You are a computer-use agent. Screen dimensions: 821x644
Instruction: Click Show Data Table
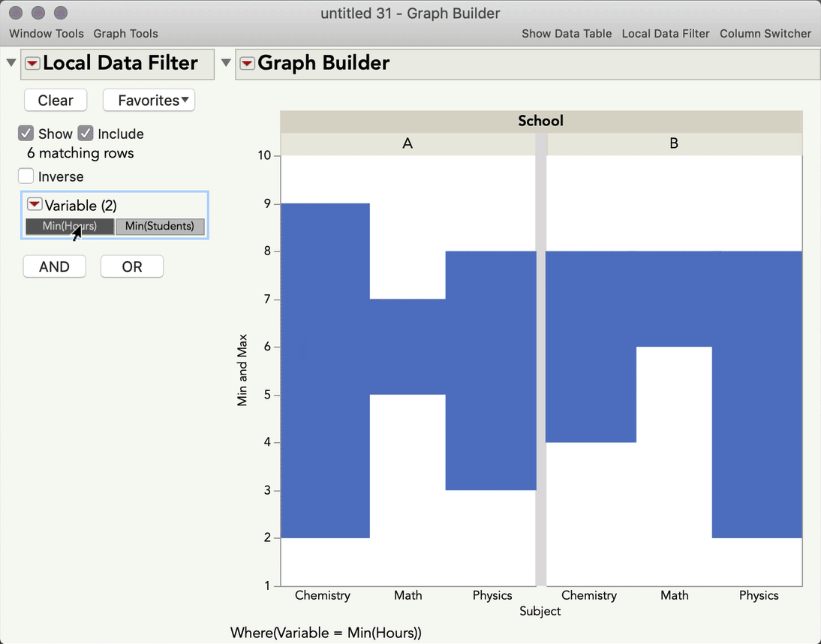567,33
